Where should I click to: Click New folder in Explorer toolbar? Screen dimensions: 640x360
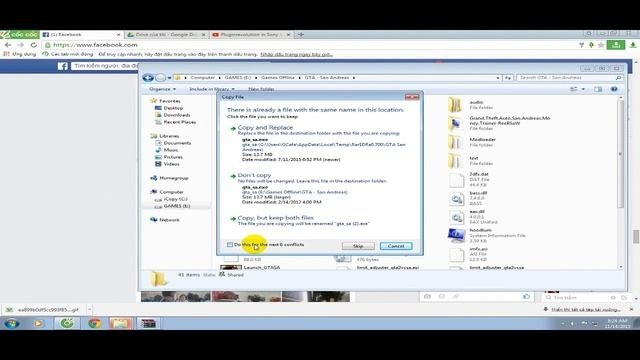(261, 89)
